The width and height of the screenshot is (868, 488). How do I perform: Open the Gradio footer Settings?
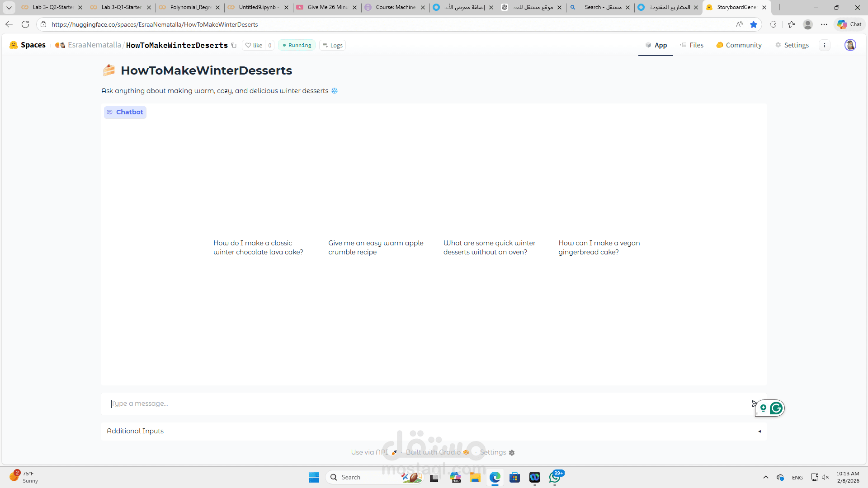[x=497, y=452]
